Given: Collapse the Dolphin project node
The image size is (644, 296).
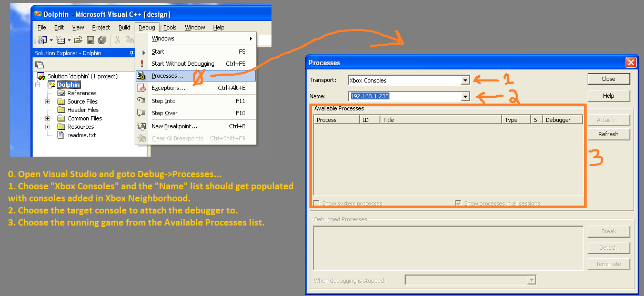Looking at the screenshot, I should 38,85.
